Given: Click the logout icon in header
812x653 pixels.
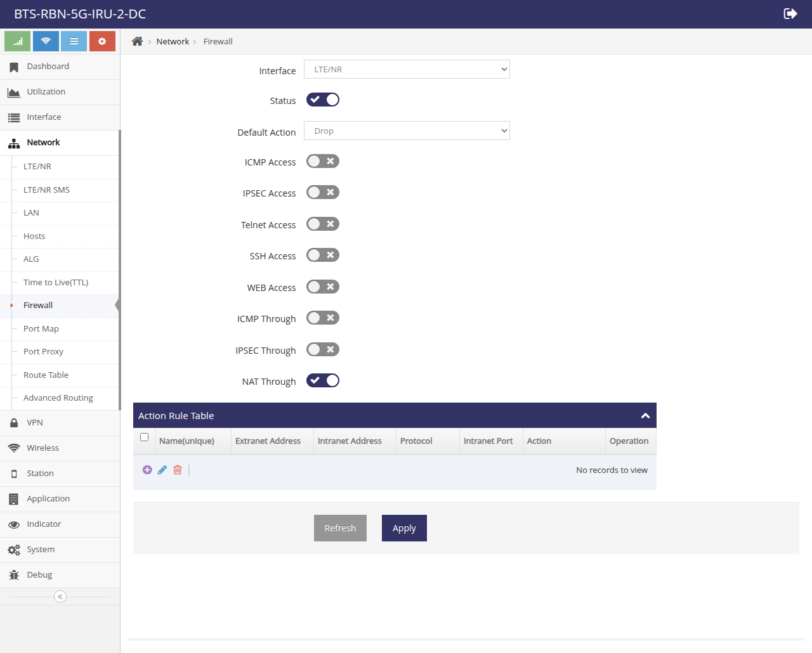Looking at the screenshot, I should coord(790,13).
